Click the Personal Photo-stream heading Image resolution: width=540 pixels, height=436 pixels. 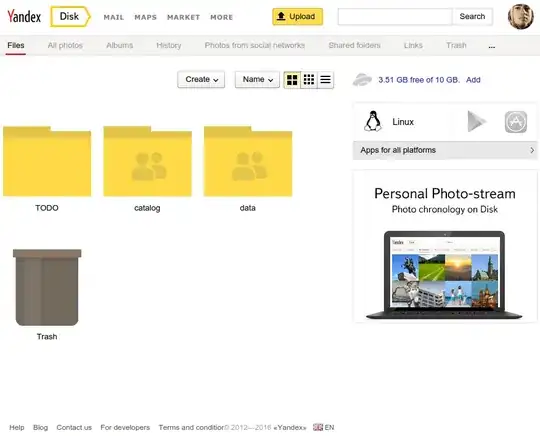pyautogui.click(x=445, y=194)
